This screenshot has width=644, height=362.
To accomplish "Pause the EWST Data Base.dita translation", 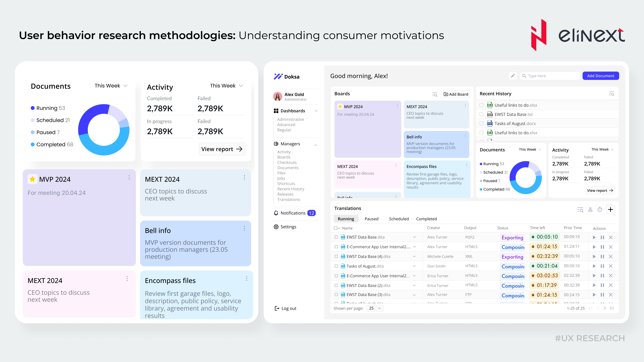I will [x=602, y=237].
